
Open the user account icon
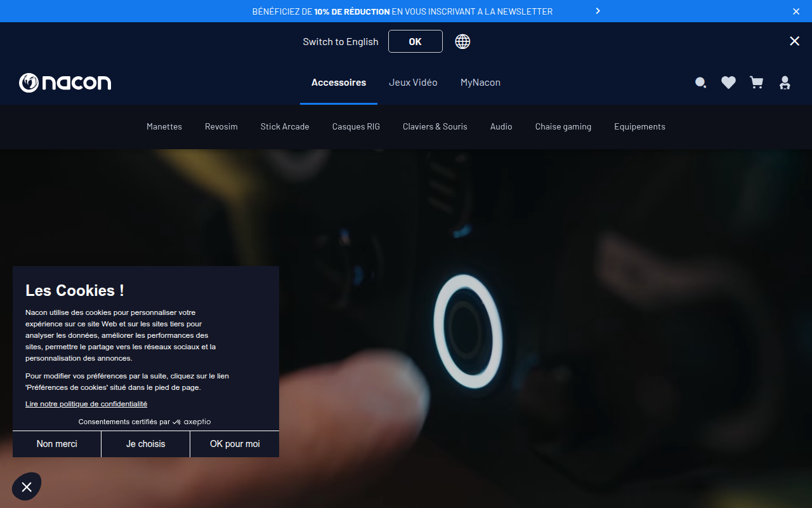click(x=785, y=83)
